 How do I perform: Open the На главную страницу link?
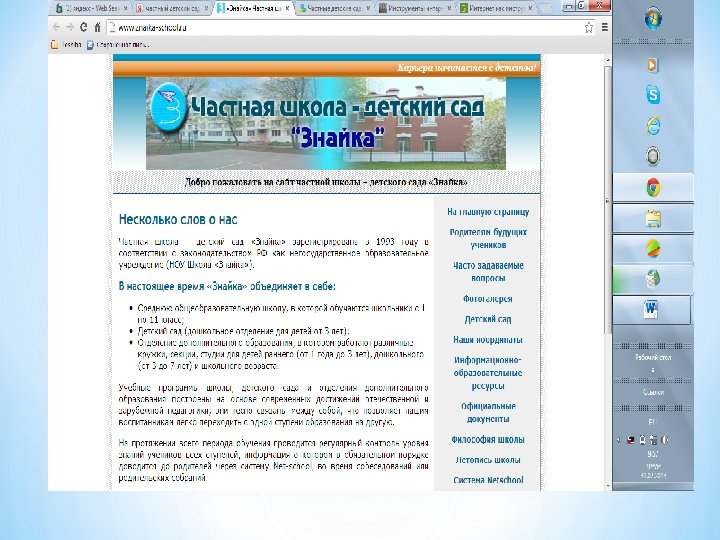coord(488,212)
